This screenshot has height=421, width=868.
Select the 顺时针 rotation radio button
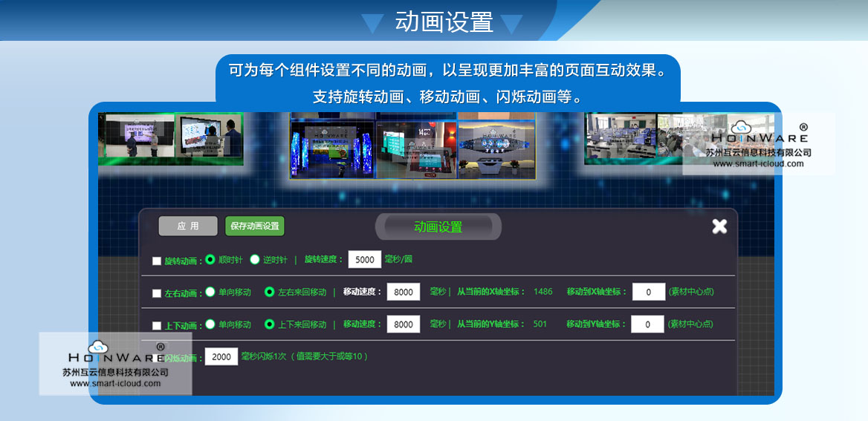210,260
